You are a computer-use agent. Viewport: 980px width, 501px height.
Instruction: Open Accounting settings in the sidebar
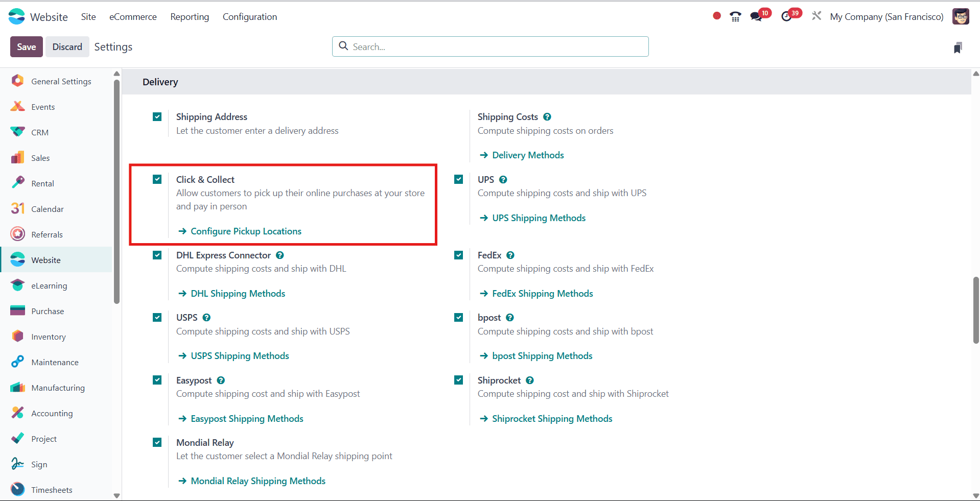(x=56, y=413)
